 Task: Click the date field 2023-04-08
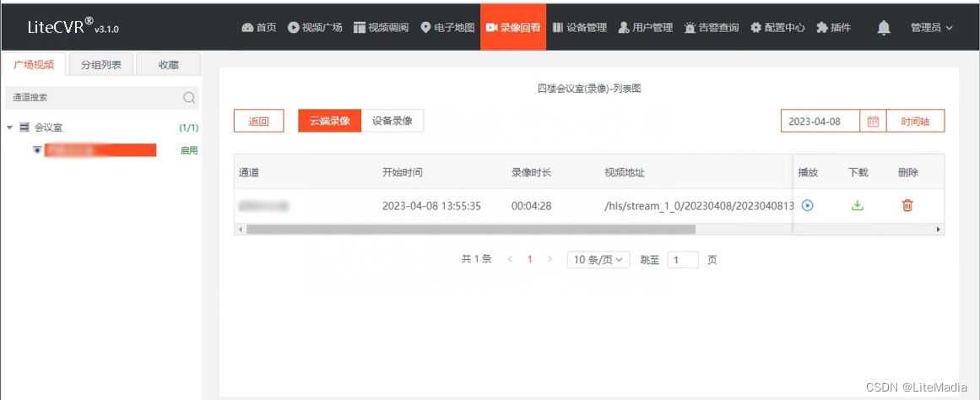(x=820, y=122)
